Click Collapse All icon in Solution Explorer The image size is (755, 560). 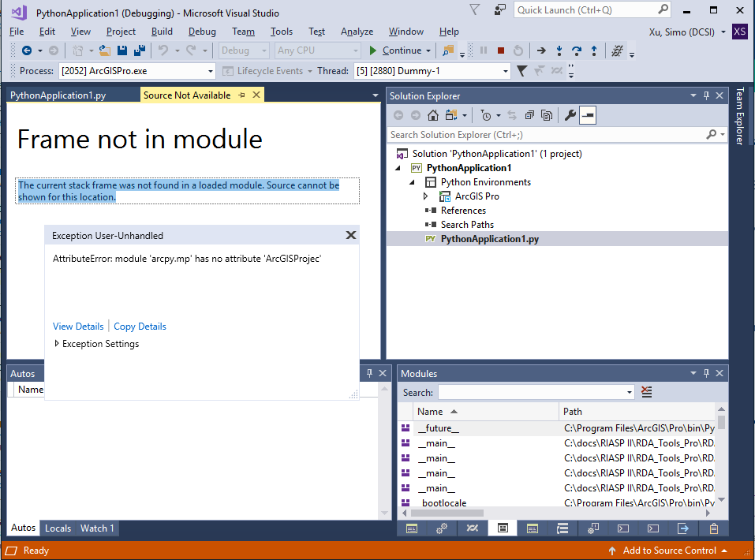529,116
